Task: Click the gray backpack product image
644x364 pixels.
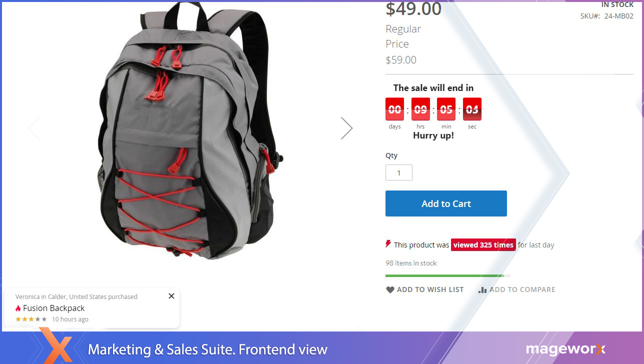Action: point(190,130)
